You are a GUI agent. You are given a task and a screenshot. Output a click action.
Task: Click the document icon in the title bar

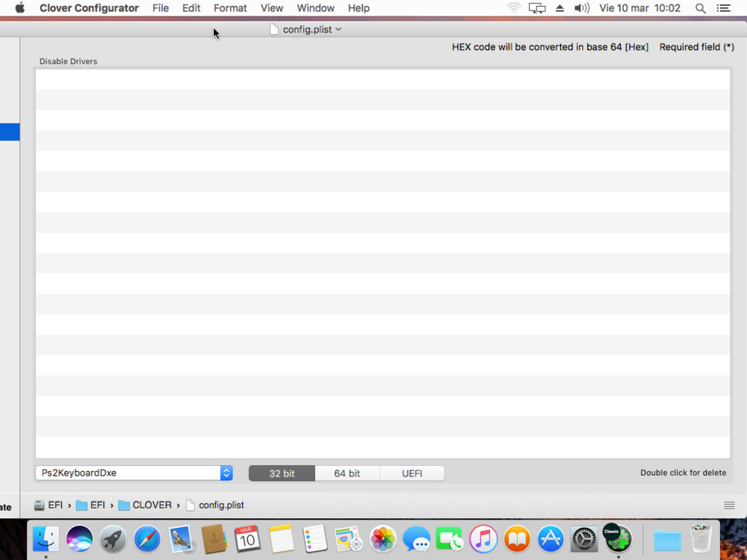(x=274, y=30)
